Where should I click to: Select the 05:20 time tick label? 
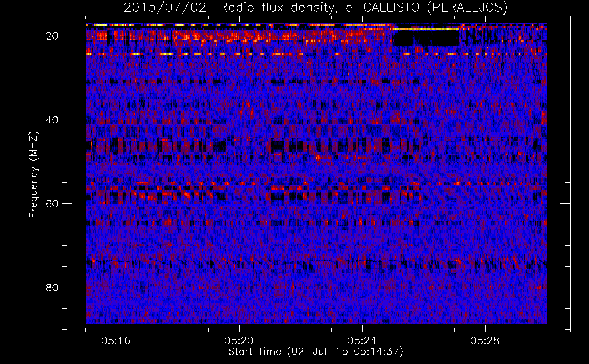pos(239,341)
